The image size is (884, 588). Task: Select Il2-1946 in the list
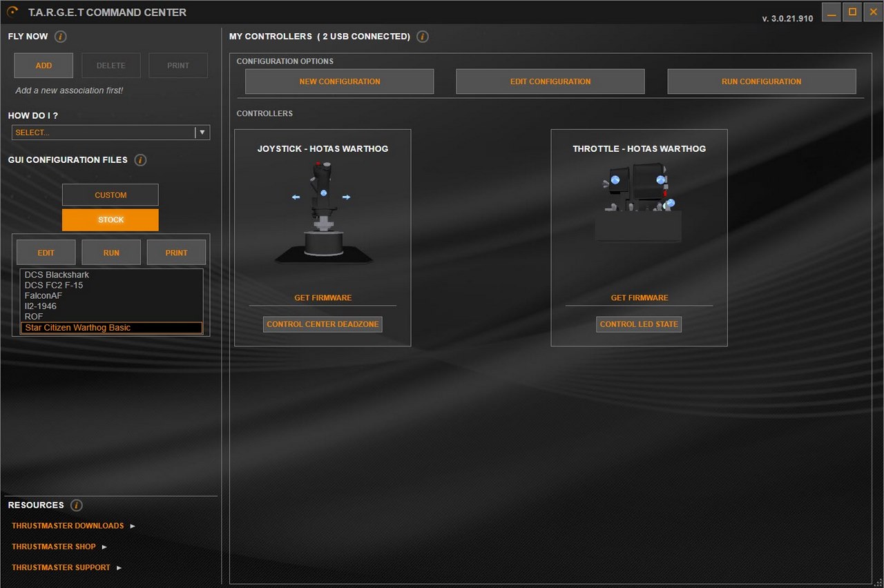tap(111, 306)
